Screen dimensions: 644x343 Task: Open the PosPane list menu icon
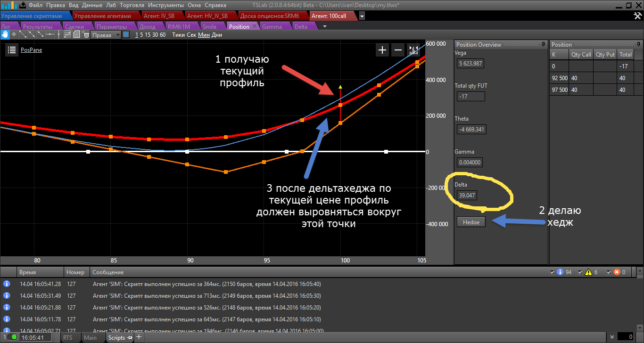coord(12,49)
